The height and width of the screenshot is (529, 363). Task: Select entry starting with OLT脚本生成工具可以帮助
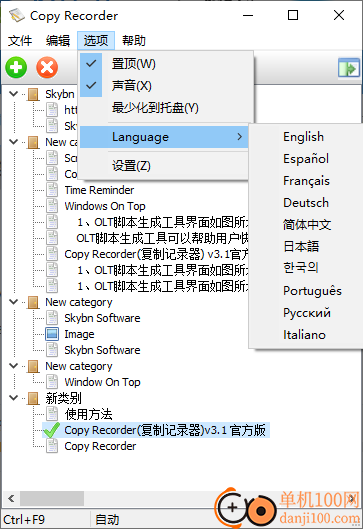pyautogui.click(x=162, y=238)
